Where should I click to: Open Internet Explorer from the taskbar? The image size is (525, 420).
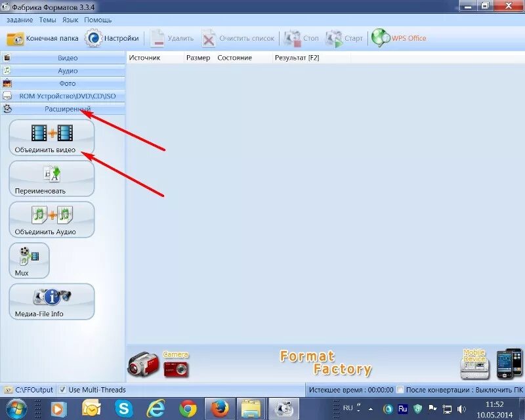[x=156, y=409]
